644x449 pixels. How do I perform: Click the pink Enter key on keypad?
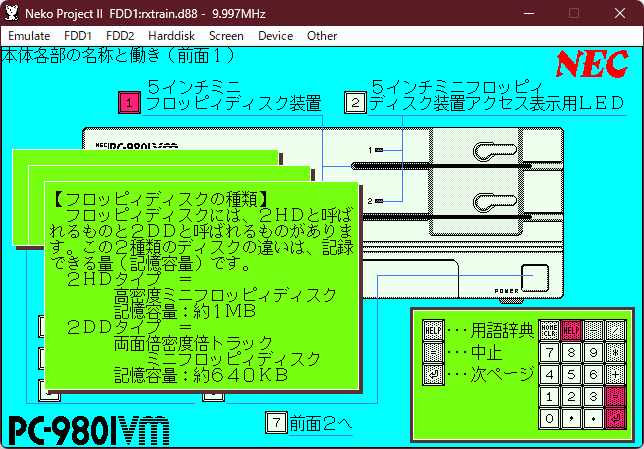[615, 419]
